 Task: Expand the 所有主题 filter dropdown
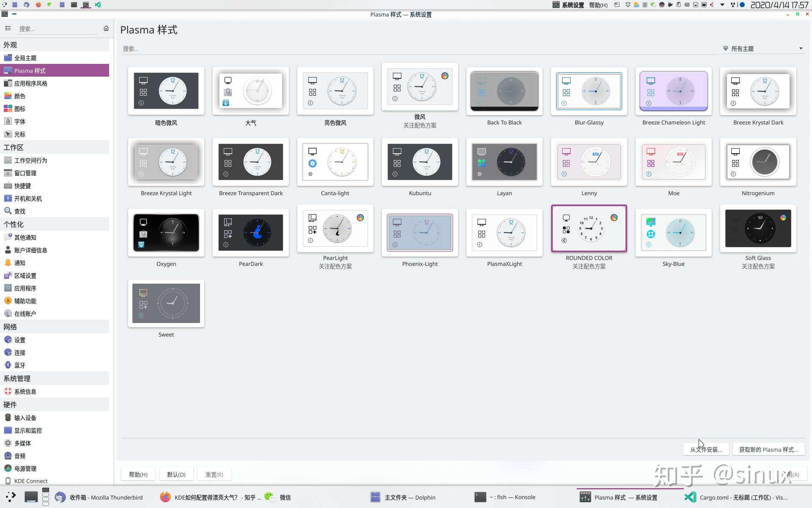click(x=763, y=49)
